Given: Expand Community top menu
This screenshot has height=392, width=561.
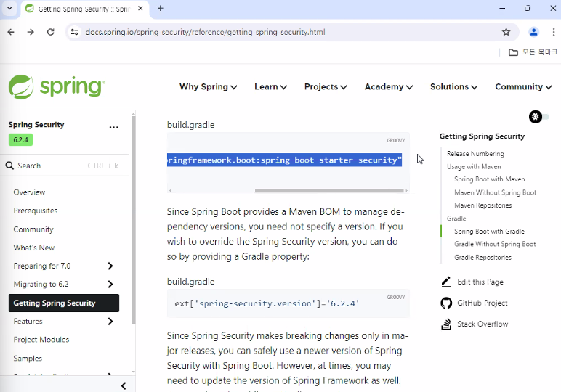Looking at the screenshot, I should (523, 87).
